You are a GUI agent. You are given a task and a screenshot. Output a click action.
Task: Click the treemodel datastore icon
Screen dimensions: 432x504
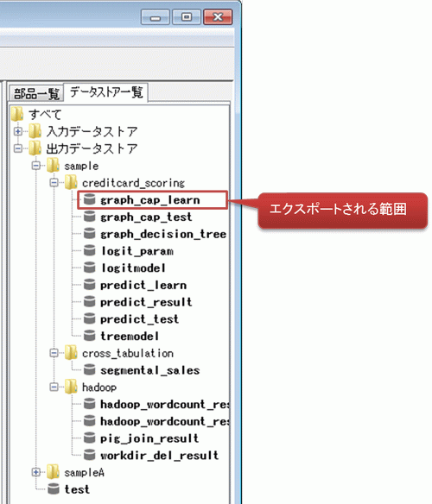[90, 336]
